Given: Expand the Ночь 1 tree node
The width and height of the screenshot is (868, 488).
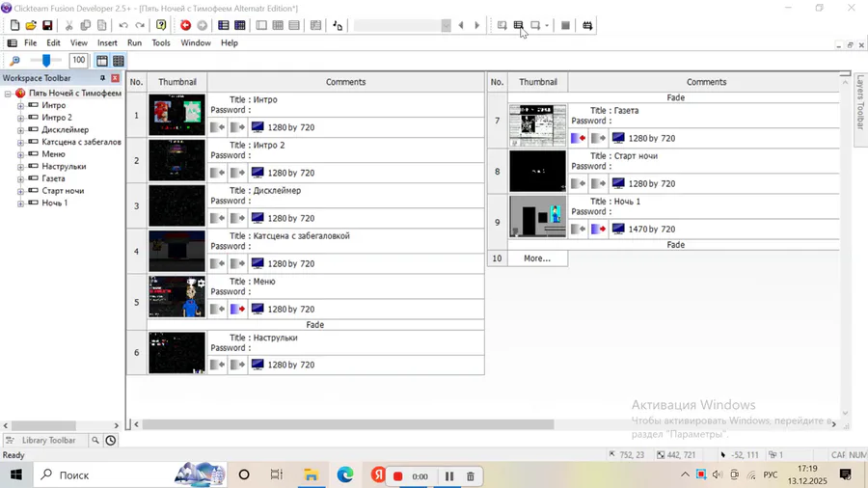Looking at the screenshot, I should [x=20, y=203].
